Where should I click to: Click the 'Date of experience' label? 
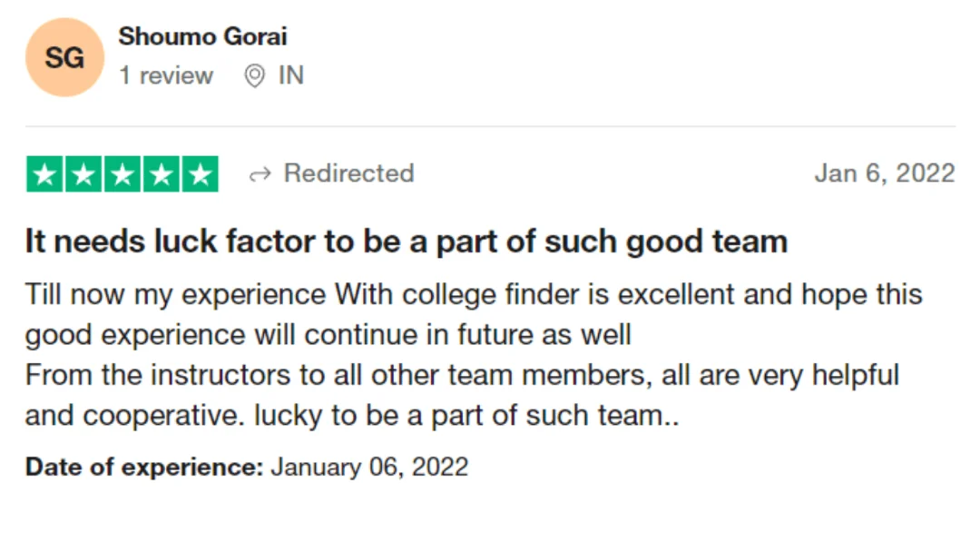click(144, 467)
